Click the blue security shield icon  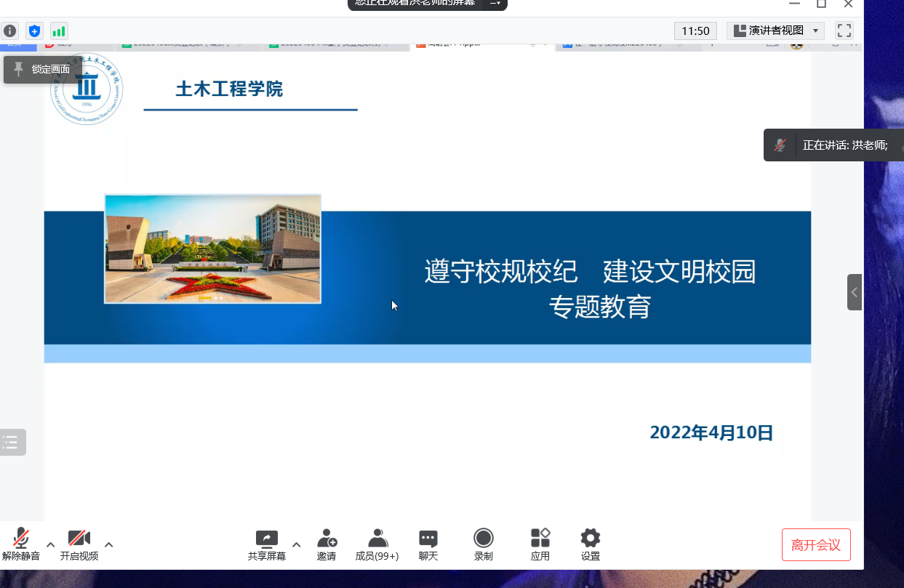coord(34,31)
